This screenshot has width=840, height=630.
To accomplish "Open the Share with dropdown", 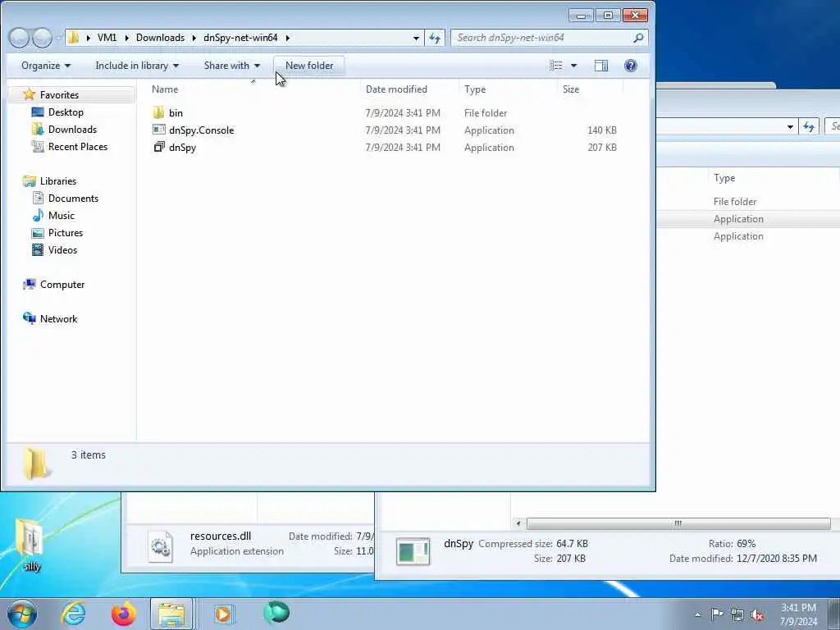I will tap(232, 66).
